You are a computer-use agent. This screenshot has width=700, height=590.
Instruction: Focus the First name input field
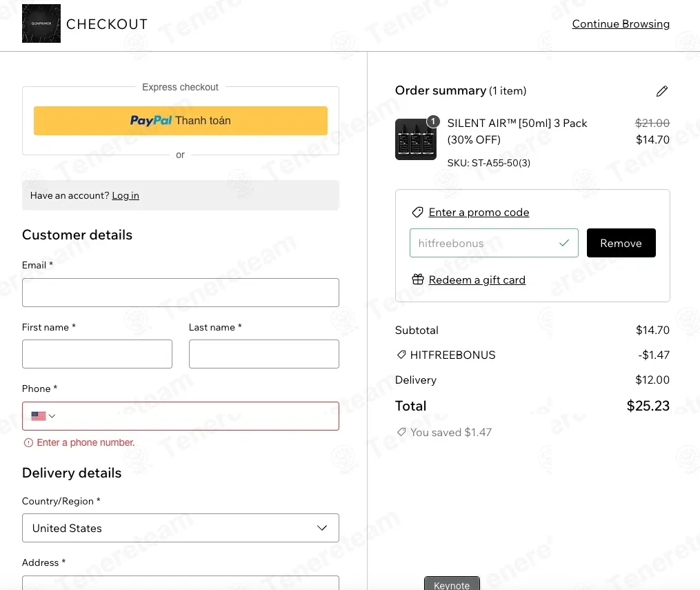coord(97,354)
